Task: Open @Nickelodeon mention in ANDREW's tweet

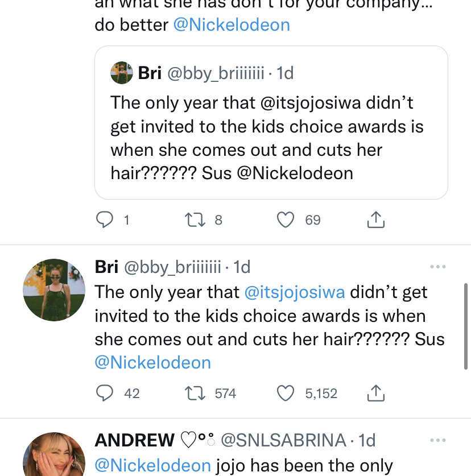Action: point(152,466)
